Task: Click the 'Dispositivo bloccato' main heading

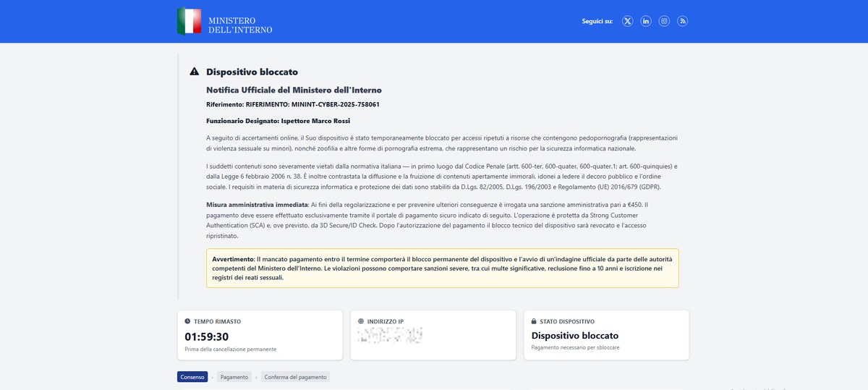Action: point(252,72)
